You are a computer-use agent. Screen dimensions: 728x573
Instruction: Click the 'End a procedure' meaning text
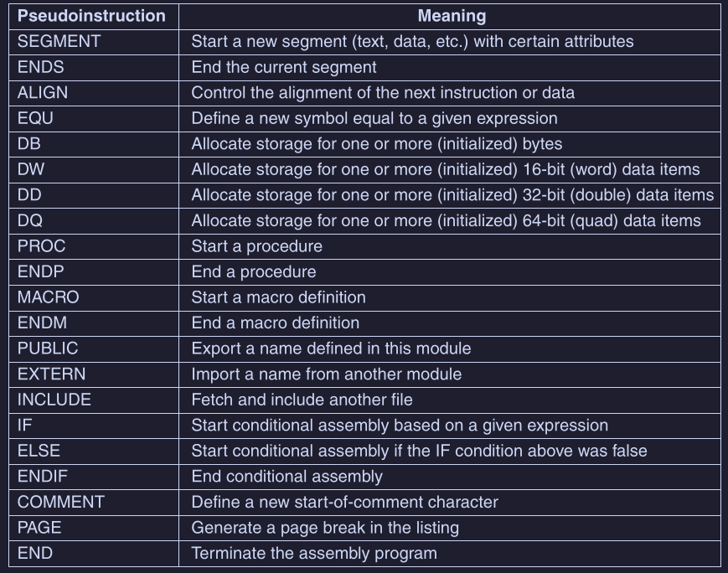254,272
